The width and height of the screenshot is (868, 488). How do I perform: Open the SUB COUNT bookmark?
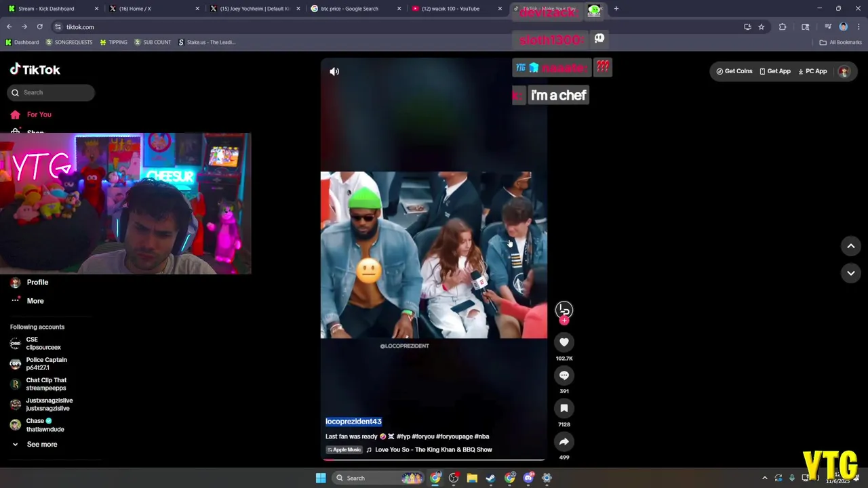point(153,42)
